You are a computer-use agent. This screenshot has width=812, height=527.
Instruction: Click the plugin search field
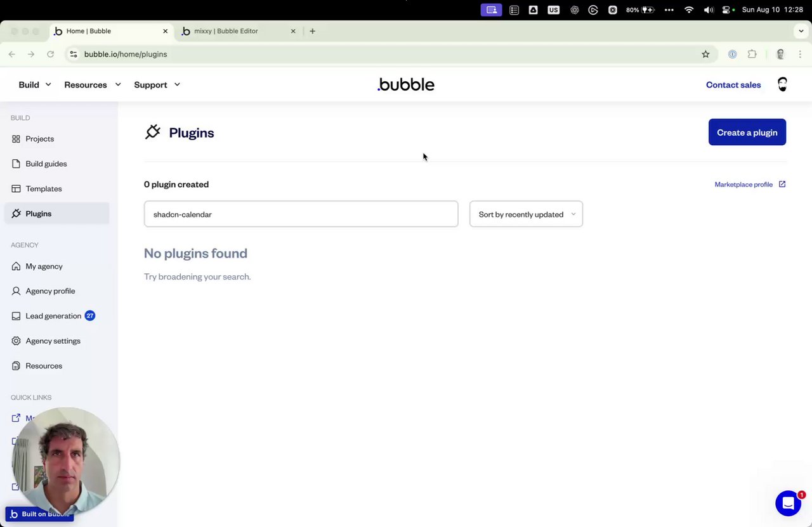pyautogui.click(x=301, y=214)
